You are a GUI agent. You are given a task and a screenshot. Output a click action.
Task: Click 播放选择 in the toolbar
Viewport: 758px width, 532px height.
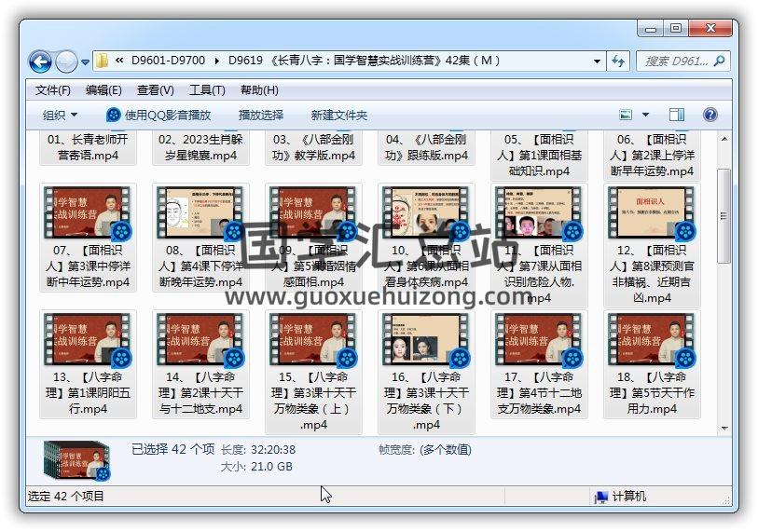(x=261, y=115)
